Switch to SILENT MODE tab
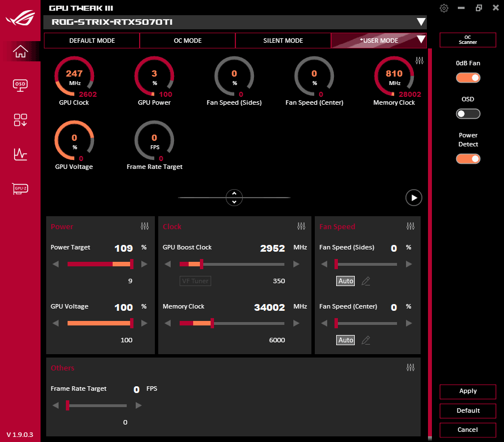The image size is (504, 442). tap(283, 40)
